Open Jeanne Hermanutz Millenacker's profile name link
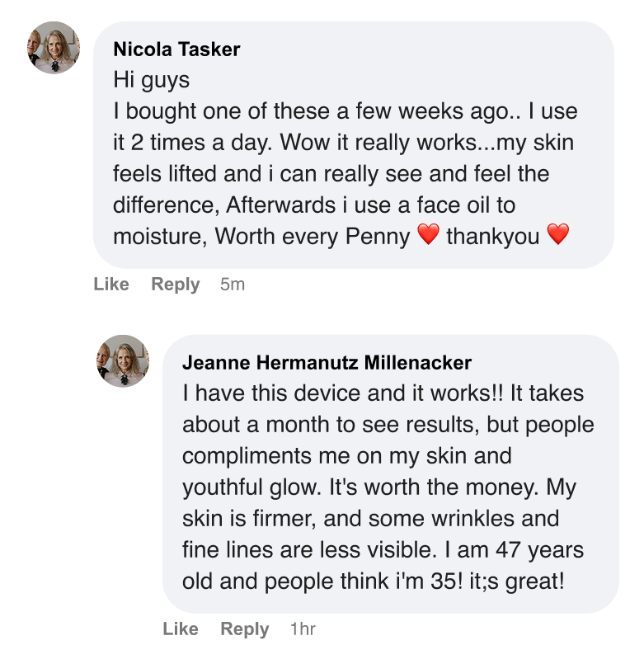 (327, 363)
